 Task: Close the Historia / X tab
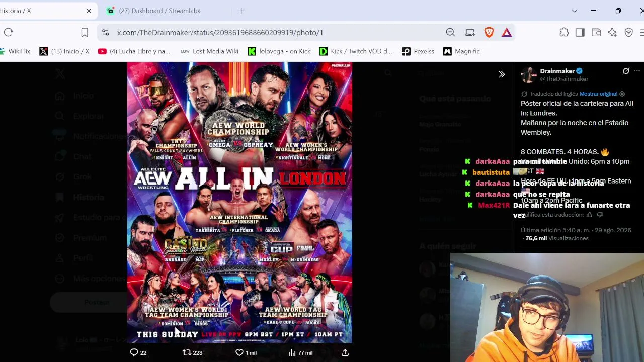tap(89, 11)
